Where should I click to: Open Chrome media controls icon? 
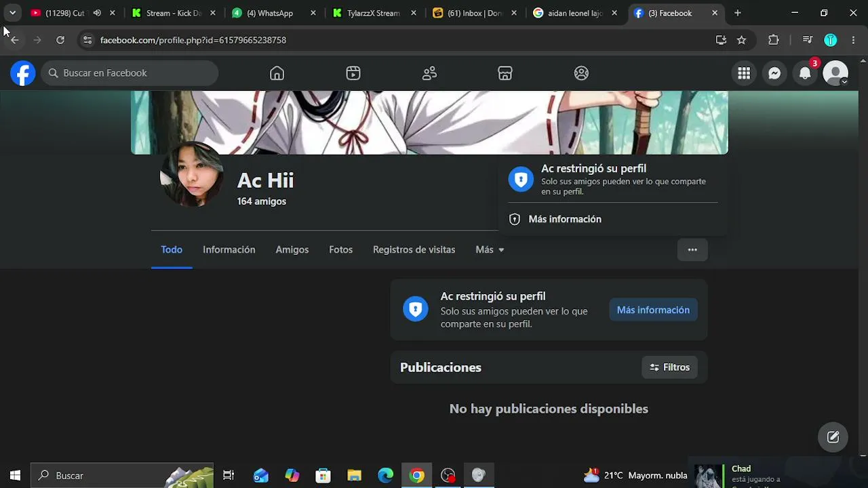click(807, 40)
